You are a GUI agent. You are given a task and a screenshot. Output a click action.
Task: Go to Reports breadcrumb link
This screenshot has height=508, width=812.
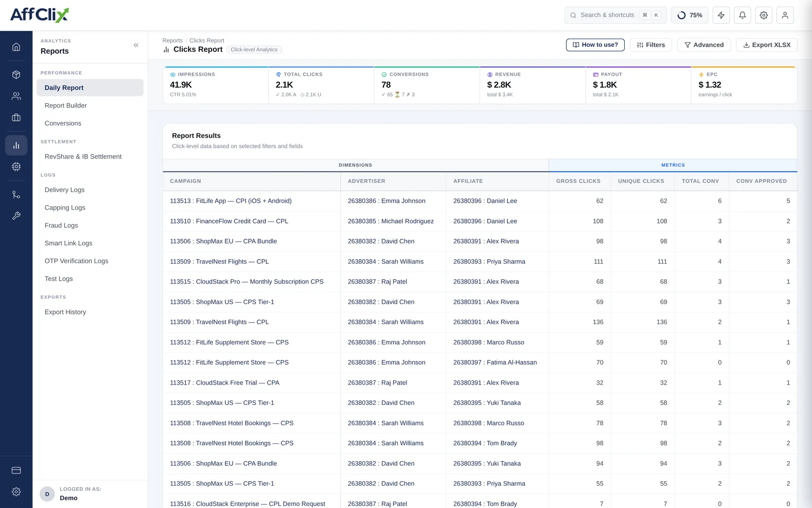pos(173,41)
